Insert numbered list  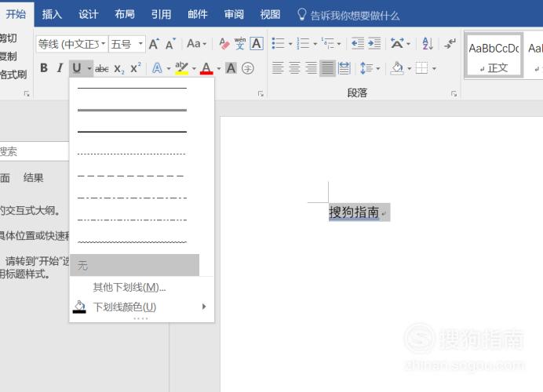tap(303, 44)
